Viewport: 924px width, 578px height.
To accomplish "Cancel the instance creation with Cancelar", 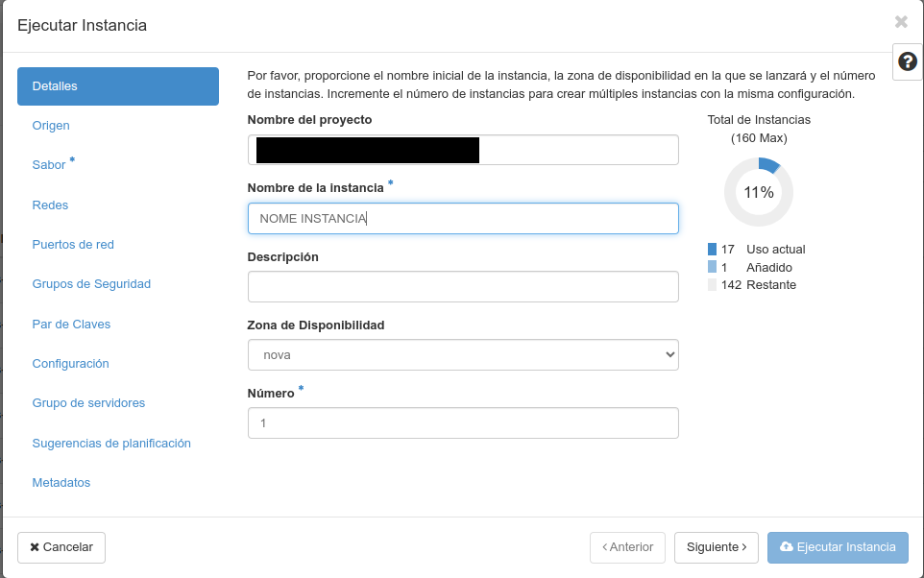I will pos(61,547).
